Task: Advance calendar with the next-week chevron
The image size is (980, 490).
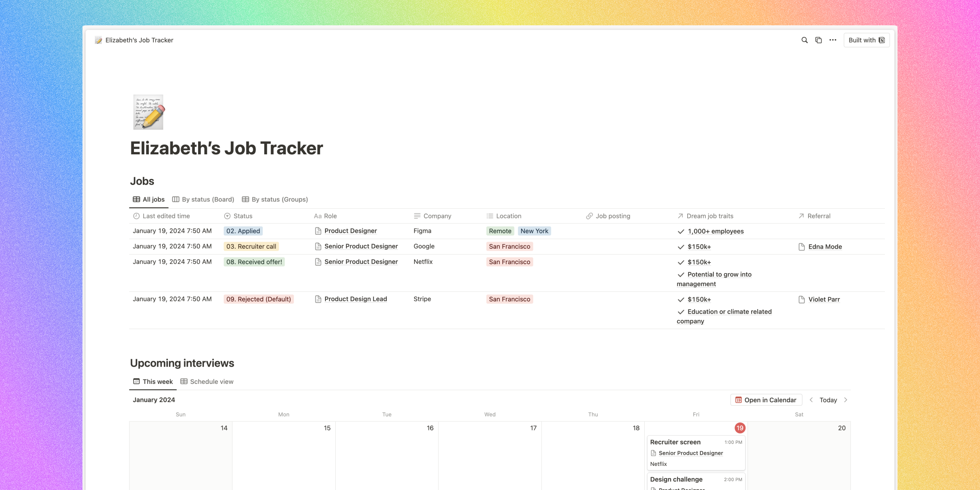Action: [x=846, y=400]
